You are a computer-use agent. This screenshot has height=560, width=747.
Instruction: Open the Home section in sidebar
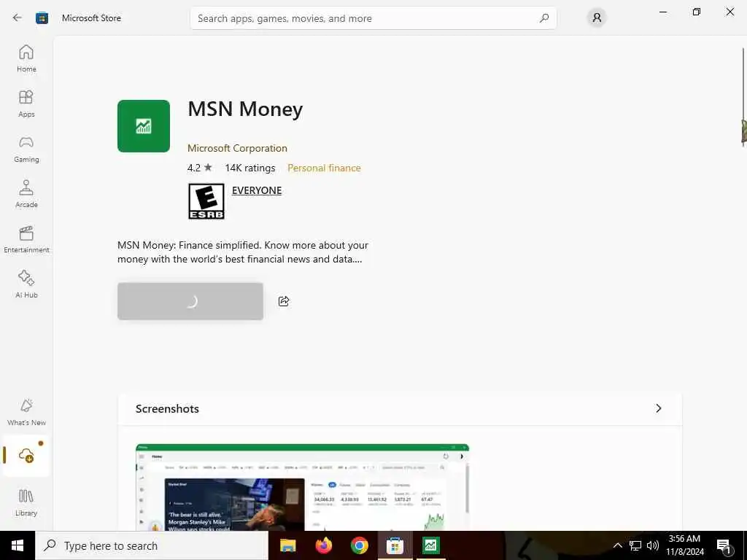tap(26, 58)
